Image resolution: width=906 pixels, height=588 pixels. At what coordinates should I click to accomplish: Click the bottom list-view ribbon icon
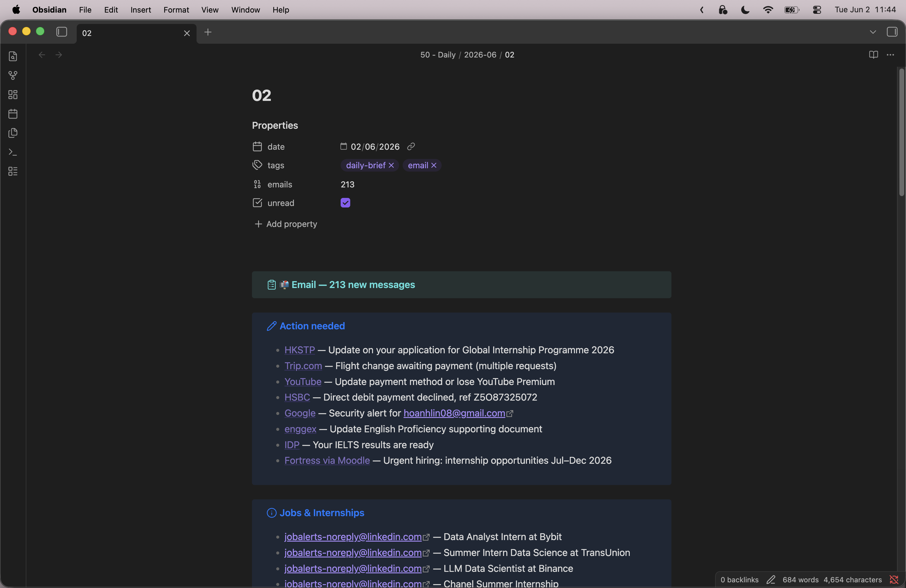point(13,172)
